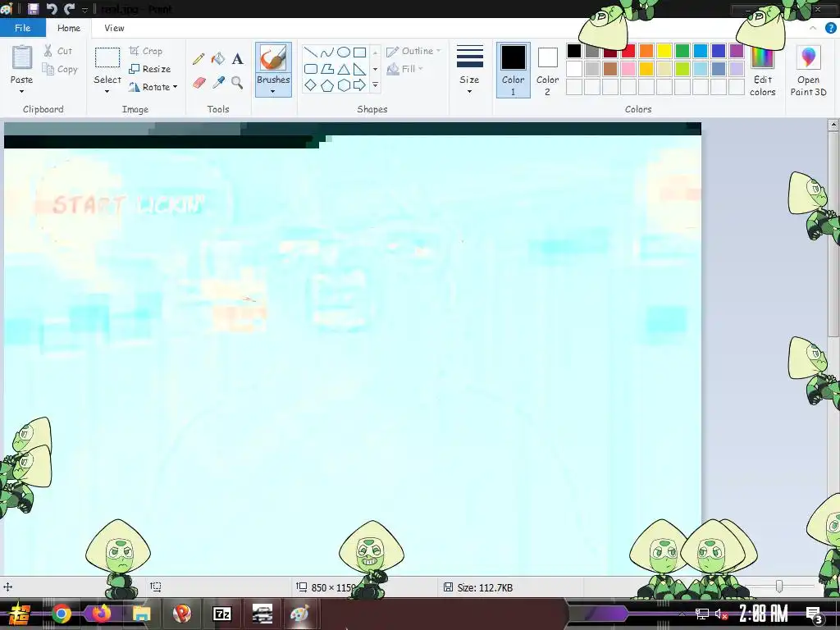Click the Save icon in title bar
Viewport: 840px width, 630px height.
(x=33, y=9)
